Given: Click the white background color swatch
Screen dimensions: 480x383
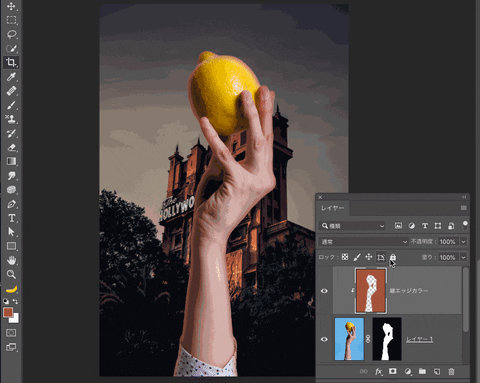Looking at the screenshot, I should tap(15, 319).
